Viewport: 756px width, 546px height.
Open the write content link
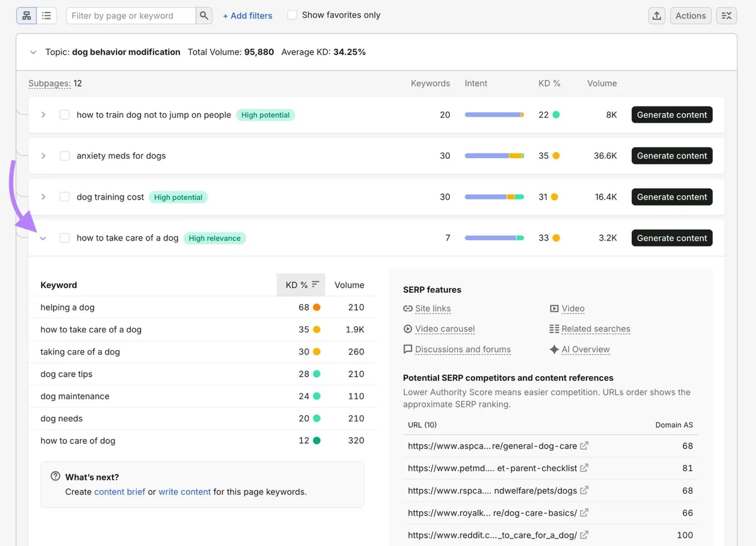tap(185, 492)
